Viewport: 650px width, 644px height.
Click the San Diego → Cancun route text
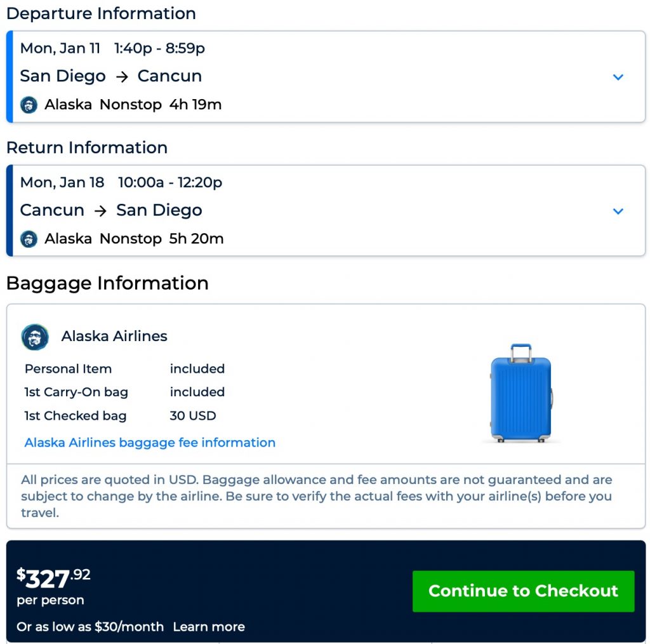point(111,76)
